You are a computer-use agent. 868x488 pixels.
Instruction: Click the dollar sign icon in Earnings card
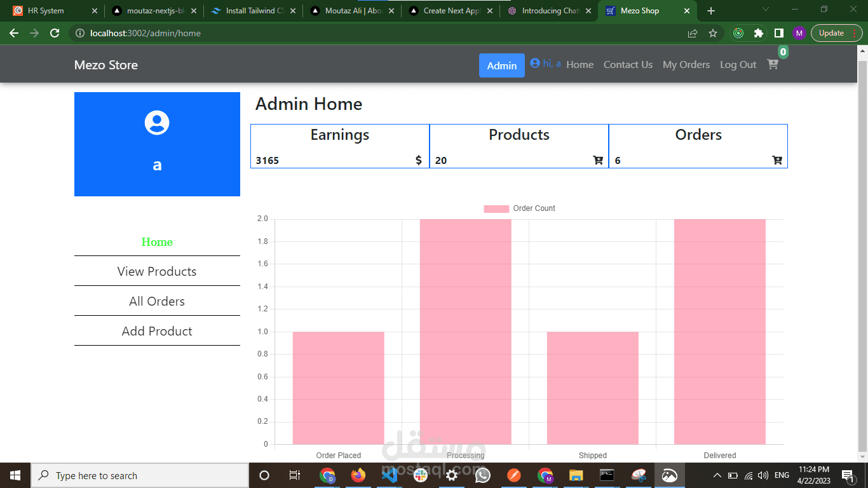coord(419,160)
